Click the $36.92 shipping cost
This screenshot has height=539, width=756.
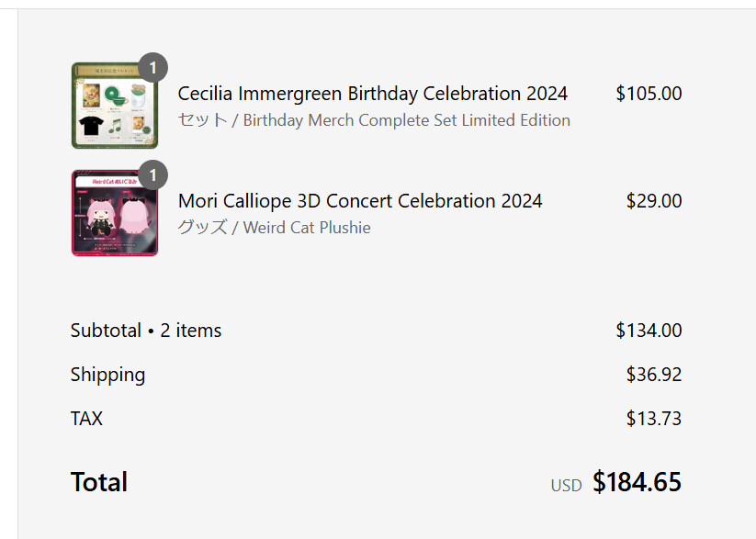(x=654, y=375)
